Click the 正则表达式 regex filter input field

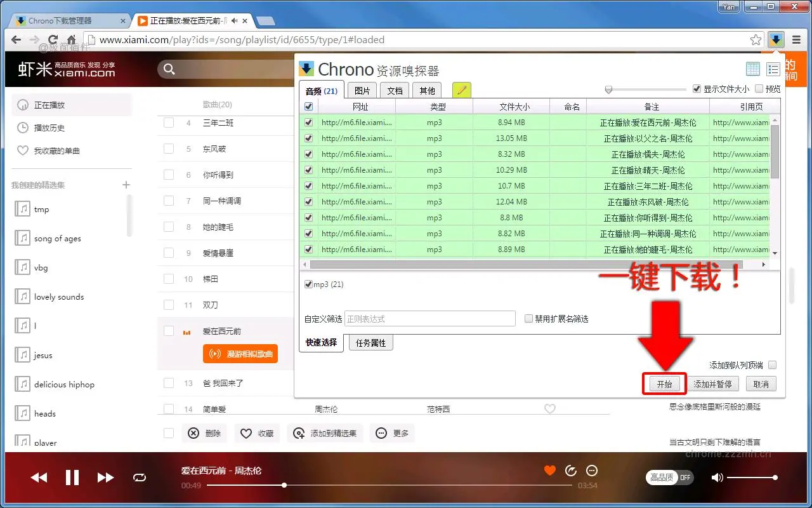point(429,318)
